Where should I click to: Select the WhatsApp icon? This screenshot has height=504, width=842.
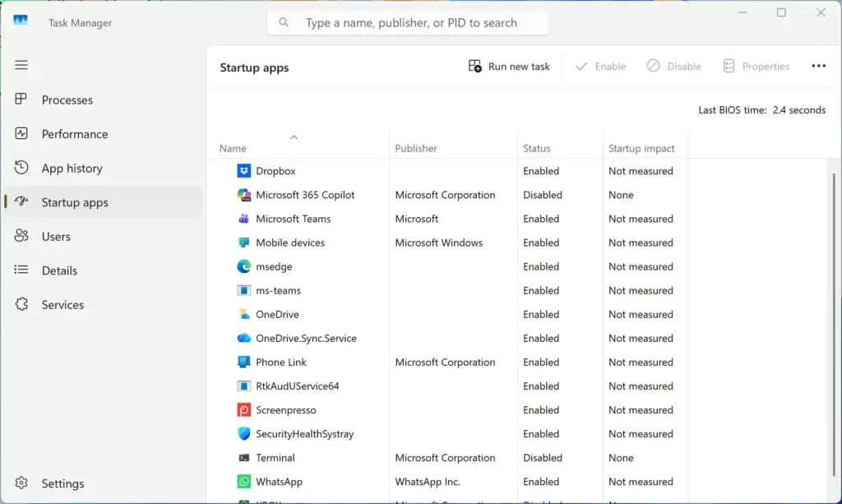(x=243, y=482)
